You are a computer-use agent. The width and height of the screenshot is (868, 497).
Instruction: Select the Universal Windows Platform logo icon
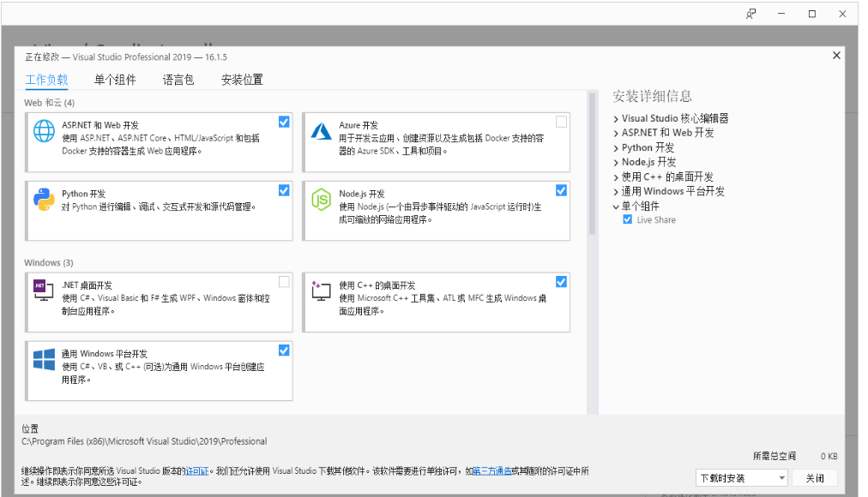point(43,361)
